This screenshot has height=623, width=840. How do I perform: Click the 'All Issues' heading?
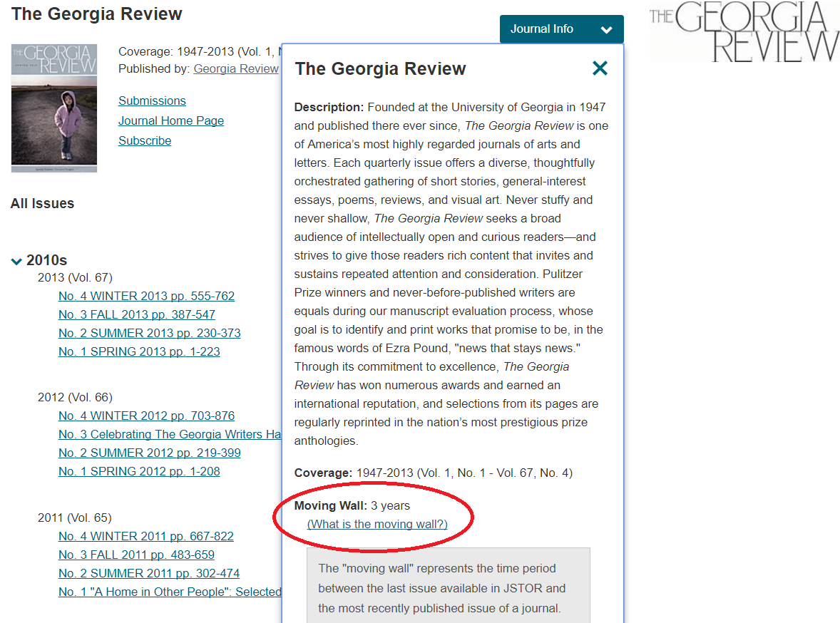[42, 204]
